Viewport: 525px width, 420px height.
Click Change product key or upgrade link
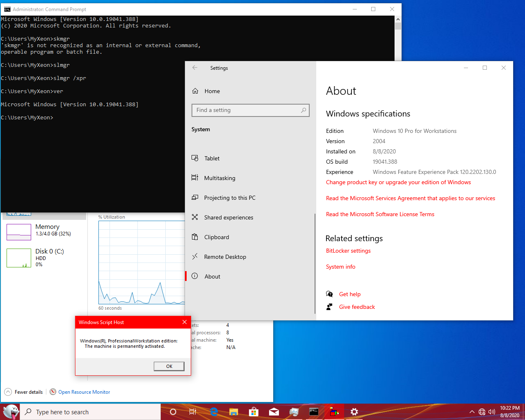(398, 182)
